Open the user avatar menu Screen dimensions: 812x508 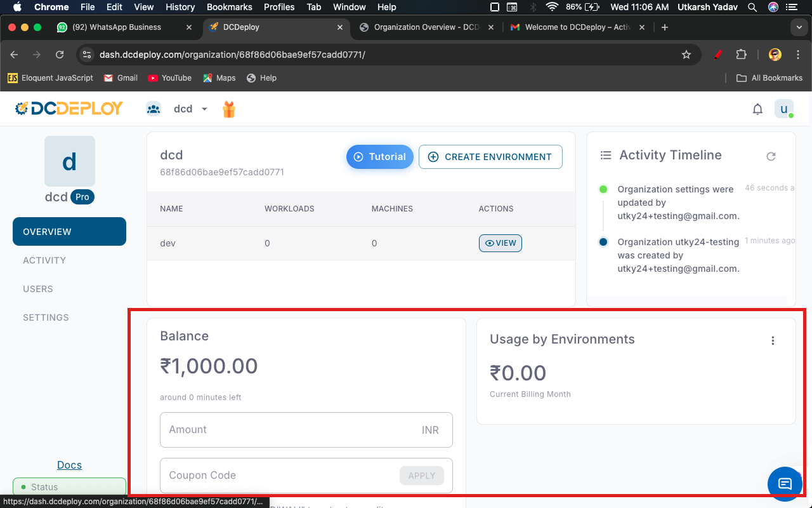(784, 109)
